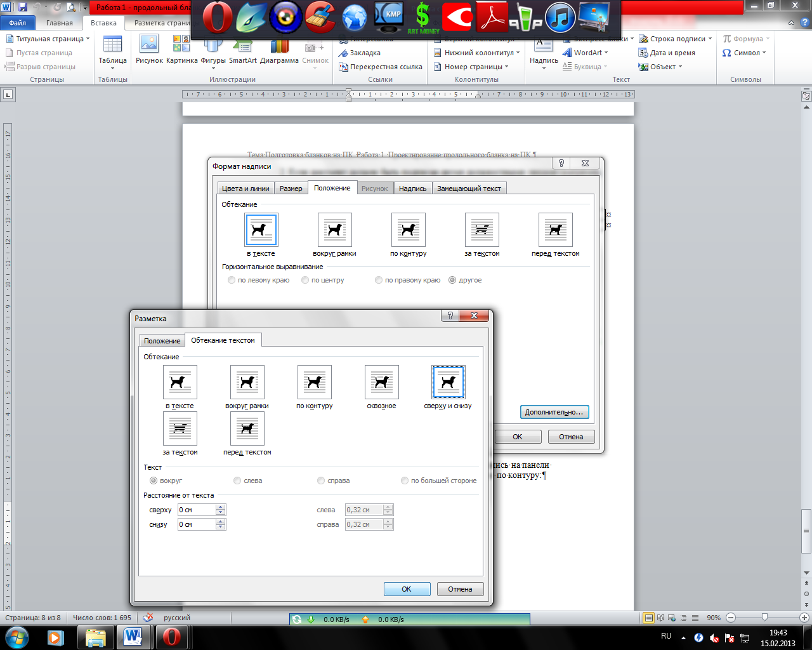Open Art Money from the dock
The image size is (812, 650).
tap(423, 18)
